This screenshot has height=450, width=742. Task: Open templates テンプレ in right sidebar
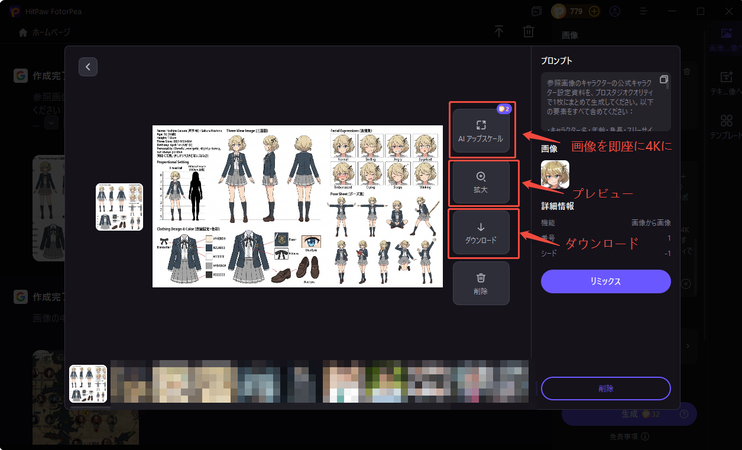[726, 126]
